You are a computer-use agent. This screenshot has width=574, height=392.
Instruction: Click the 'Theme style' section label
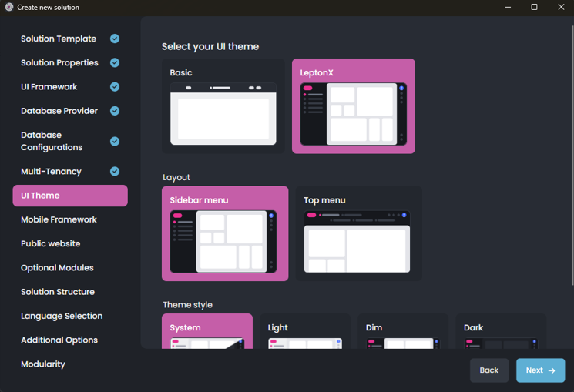[187, 304]
